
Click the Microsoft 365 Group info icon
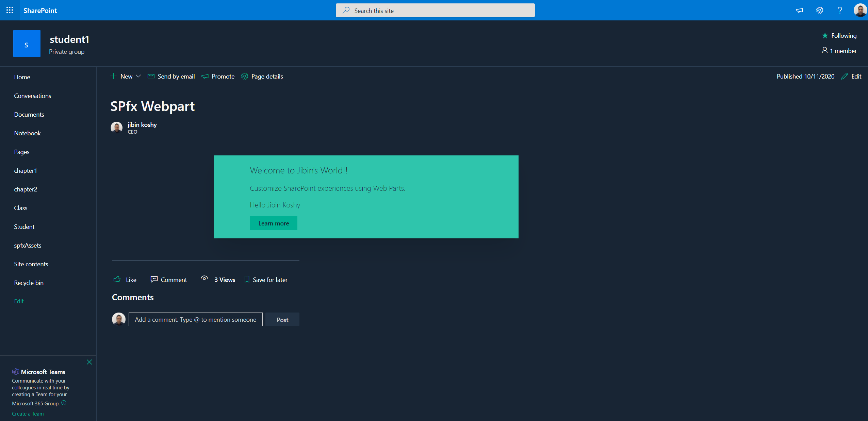64,403
